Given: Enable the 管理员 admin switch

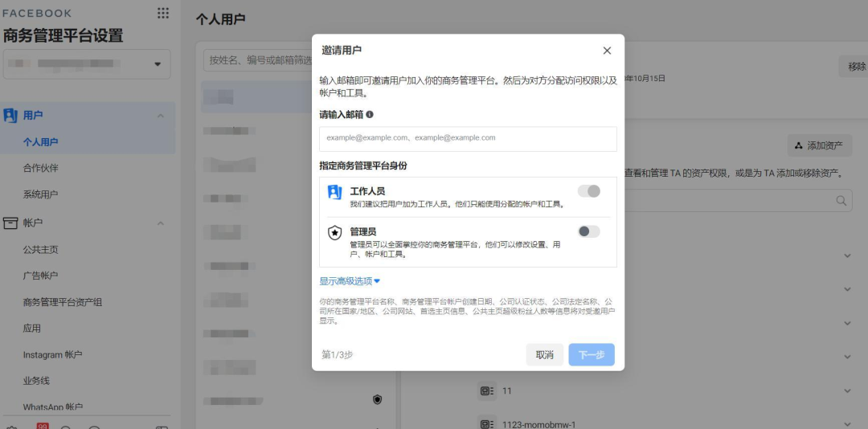Looking at the screenshot, I should click(x=589, y=231).
